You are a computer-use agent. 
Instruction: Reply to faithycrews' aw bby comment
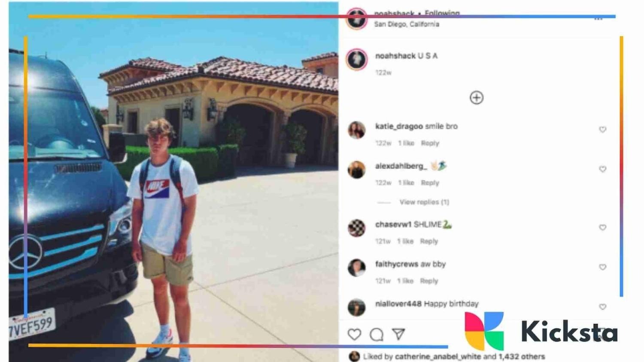[x=429, y=281]
